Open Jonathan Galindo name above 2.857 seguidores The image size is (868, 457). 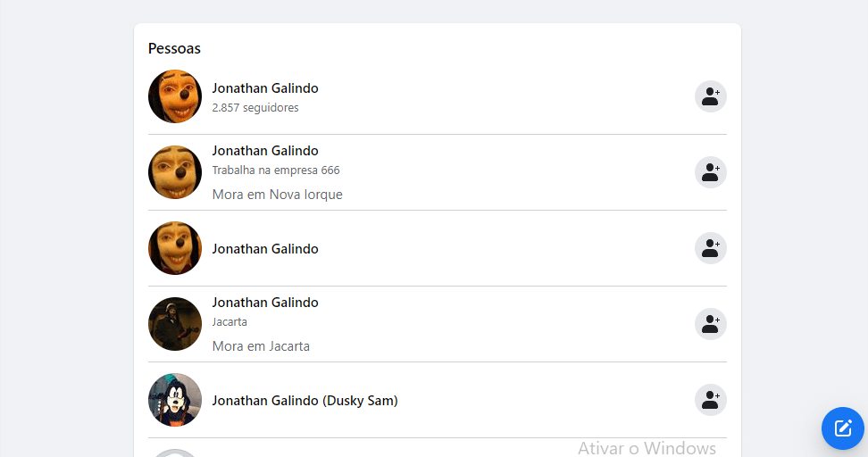(x=265, y=88)
